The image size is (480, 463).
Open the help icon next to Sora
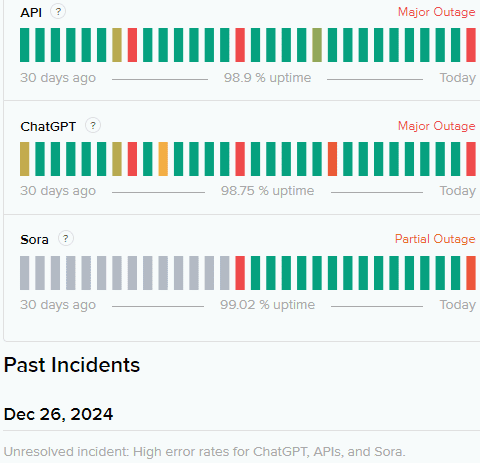(66, 239)
